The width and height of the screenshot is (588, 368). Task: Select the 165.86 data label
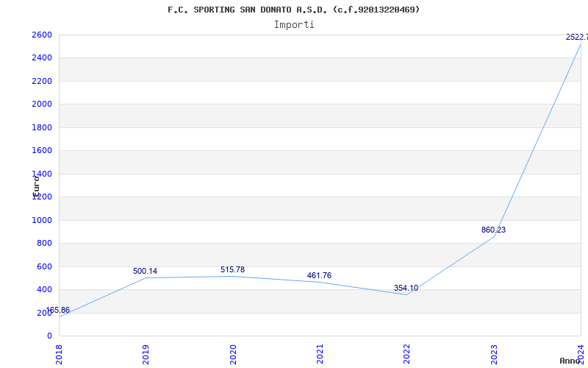click(58, 310)
